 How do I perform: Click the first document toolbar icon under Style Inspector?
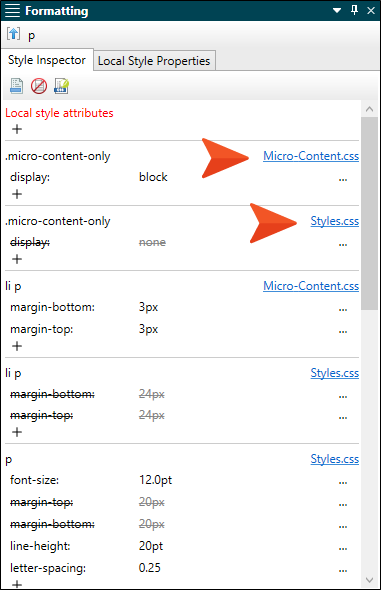(16, 86)
